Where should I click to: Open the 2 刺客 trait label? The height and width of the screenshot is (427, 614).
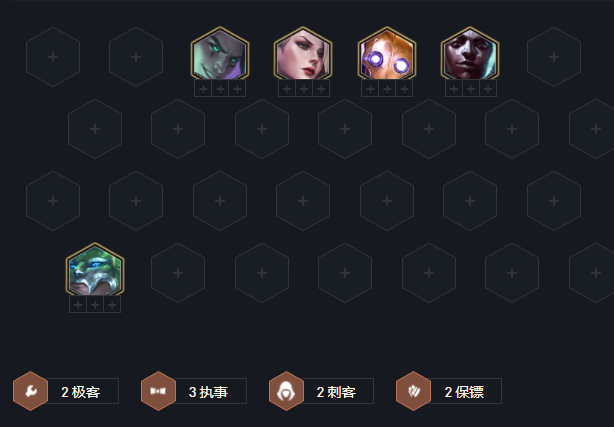click(336, 391)
